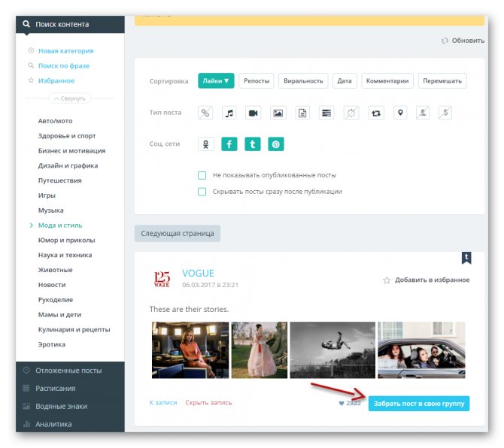The image size is (504, 448).
Task: Click Добавить в избранное text
Action: 433,280
